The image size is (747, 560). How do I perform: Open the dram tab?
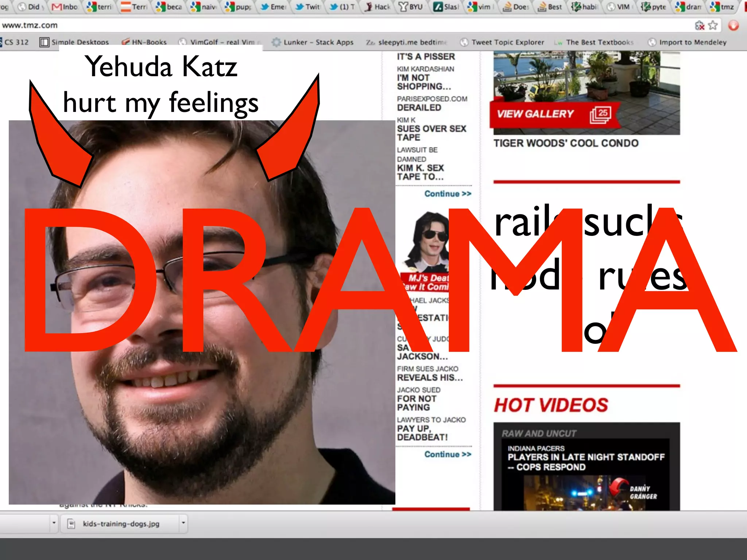tap(688, 7)
